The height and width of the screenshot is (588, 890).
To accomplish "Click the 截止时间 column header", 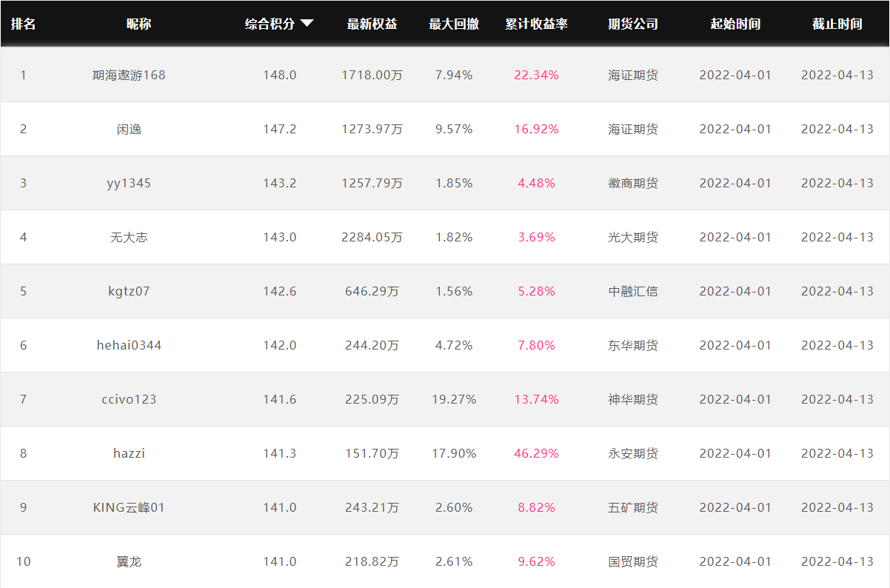I will point(837,24).
